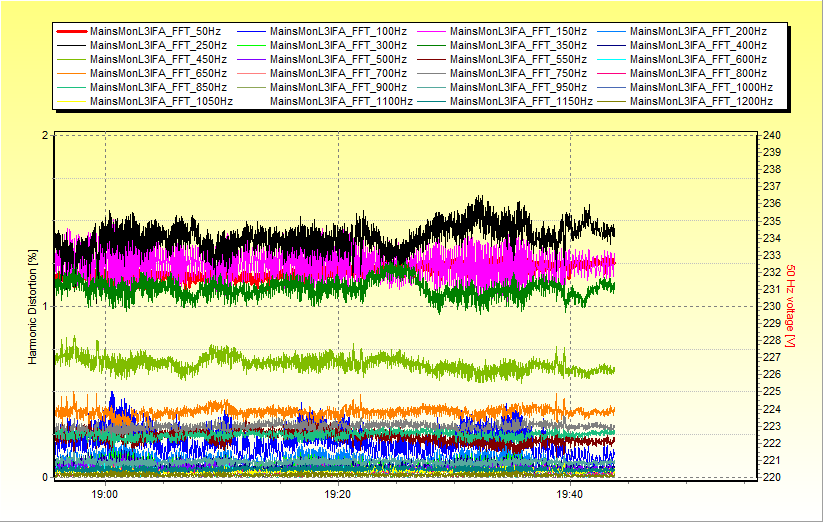Screen dimensions: 823x522
Task: Click the 19:40 time axis label
Action: pyautogui.click(x=569, y=494)
